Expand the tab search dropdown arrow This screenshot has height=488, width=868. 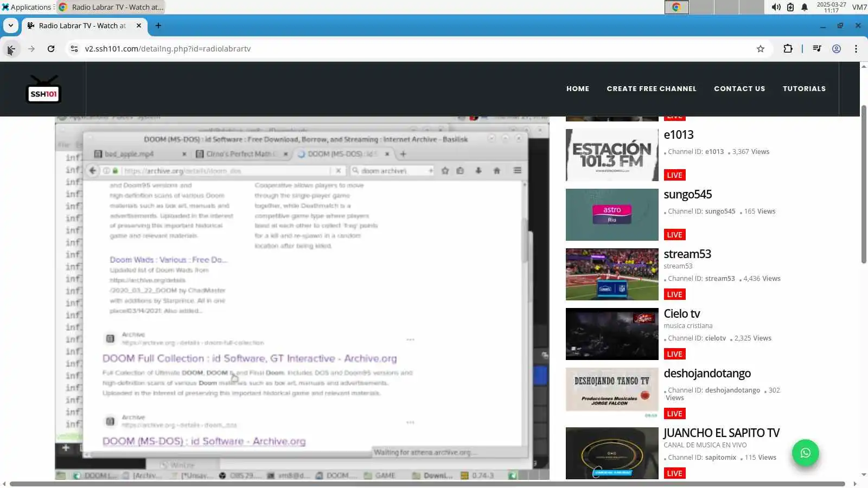coord(11,25)
